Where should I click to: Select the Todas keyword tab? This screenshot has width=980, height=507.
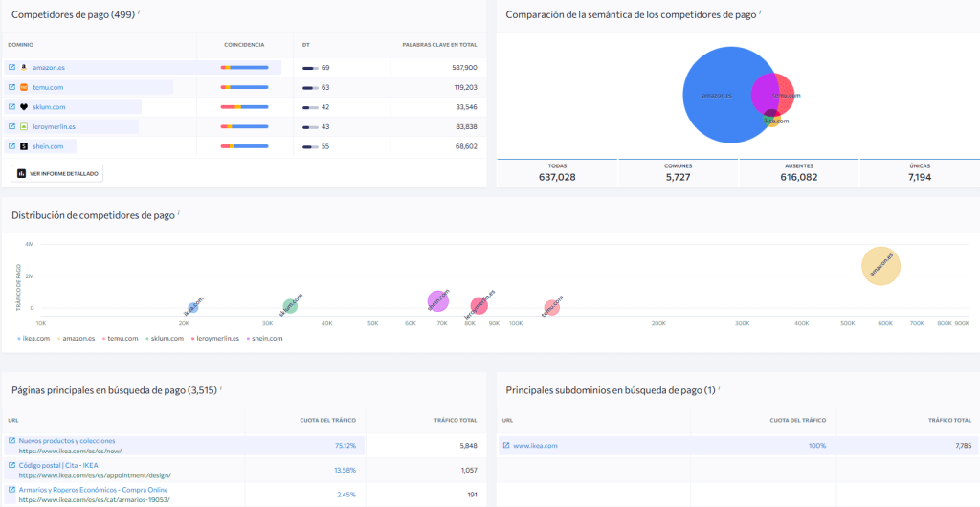pos(557,172)
